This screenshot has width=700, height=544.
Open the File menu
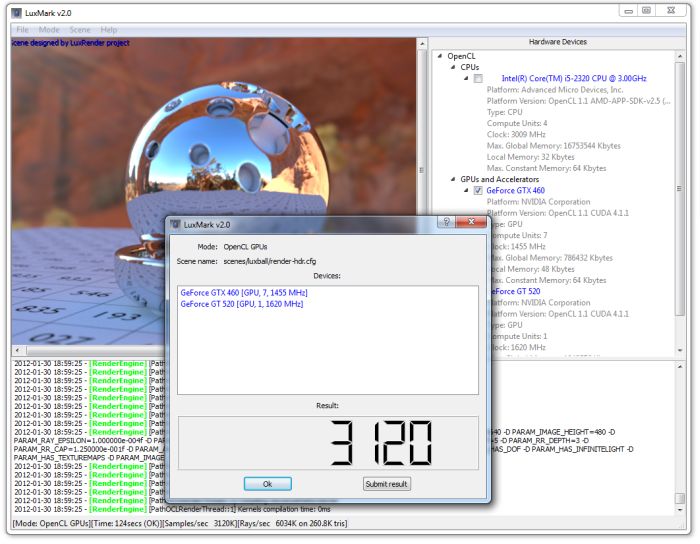(22, 30)
